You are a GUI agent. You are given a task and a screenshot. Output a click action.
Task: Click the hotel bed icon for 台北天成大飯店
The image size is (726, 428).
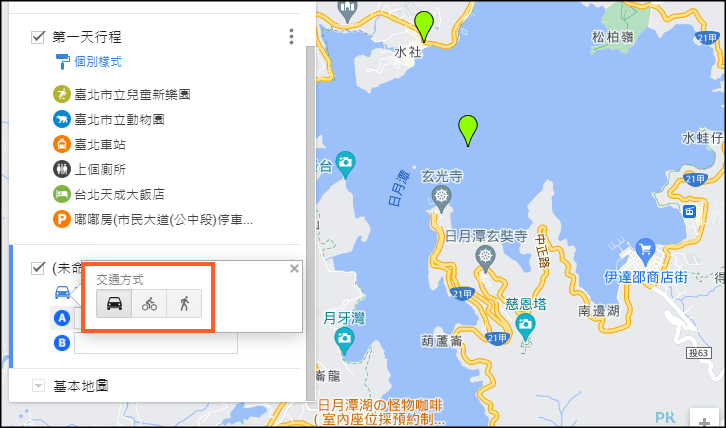click(62, 195)
